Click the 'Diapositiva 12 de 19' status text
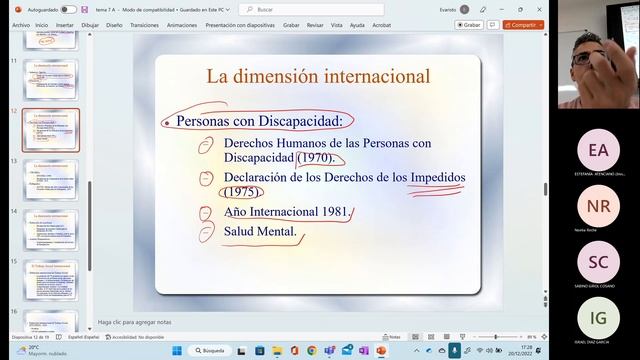Image resolution: width=640 pixels, height=360 pixels. pyautogui.click(x=30, y=337)
